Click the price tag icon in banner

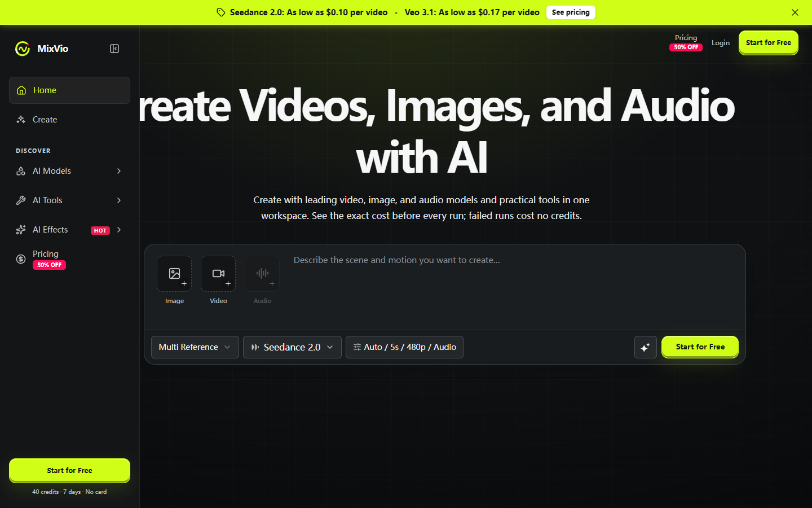point(221,12)
